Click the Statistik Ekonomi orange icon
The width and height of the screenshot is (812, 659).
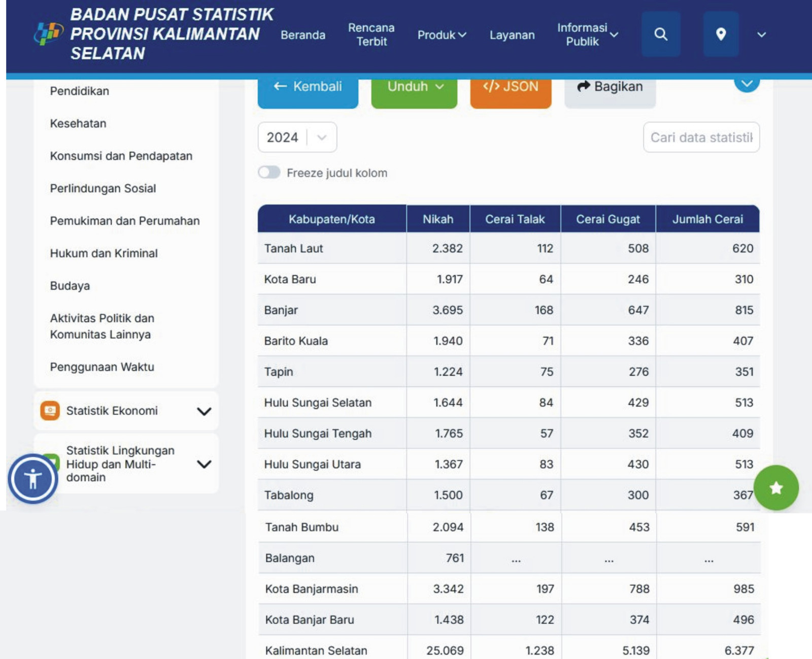pyautogui.click(x=50, y=410)
